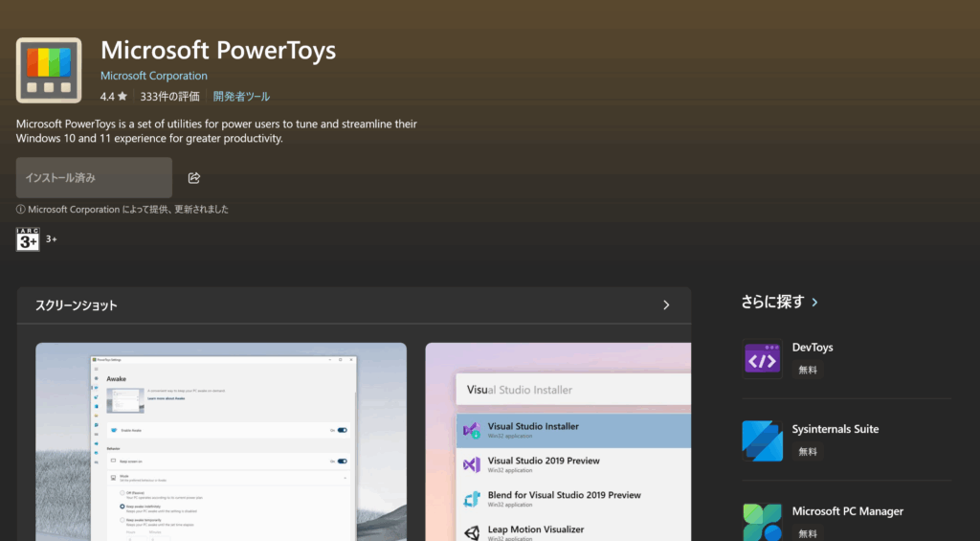The image size is (980, 541).
Task: Open the Microsoft Corporation publisher link
Action: 153,76
